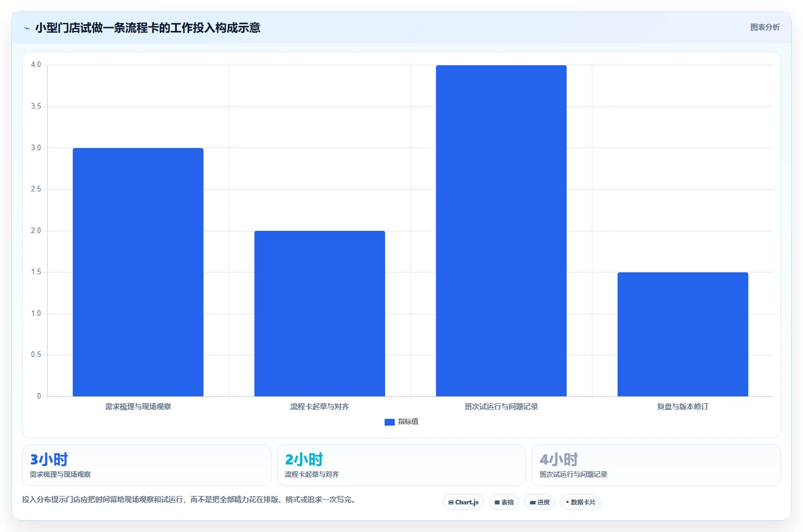Image resolution: width=803 pixels, height=532 pixels.
Task: Click the summary sentence starting with 投入分布提示
Action: (189, 499)
